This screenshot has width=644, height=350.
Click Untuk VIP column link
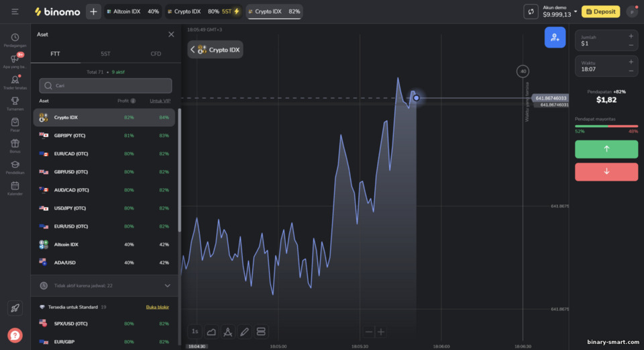tap(160, 101)
